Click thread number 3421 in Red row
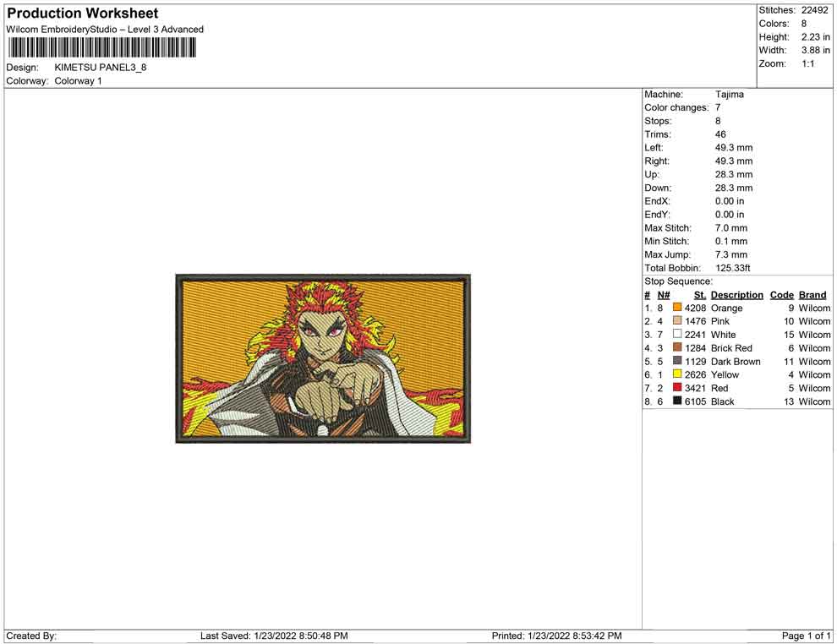Image resolution: width=837 pixels, height=644 pixels. tap(696, 388)
